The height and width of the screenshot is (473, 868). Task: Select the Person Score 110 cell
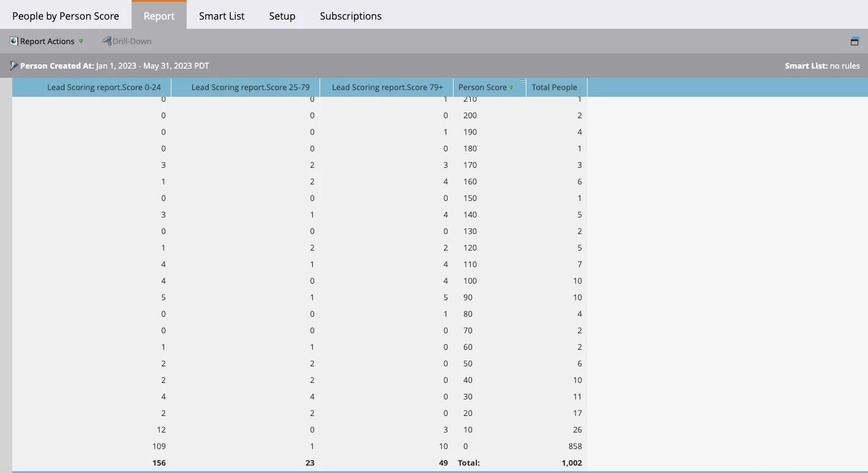click(490, 264)
